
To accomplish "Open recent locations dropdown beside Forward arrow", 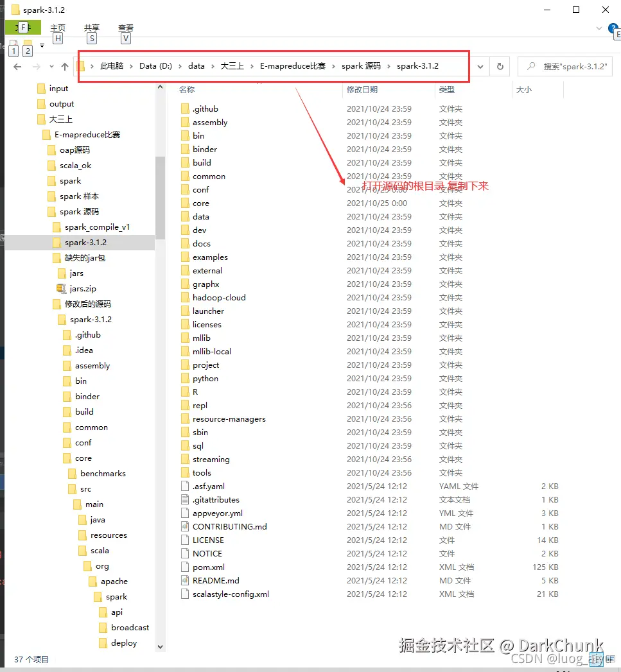I will (x=51, y=66).
